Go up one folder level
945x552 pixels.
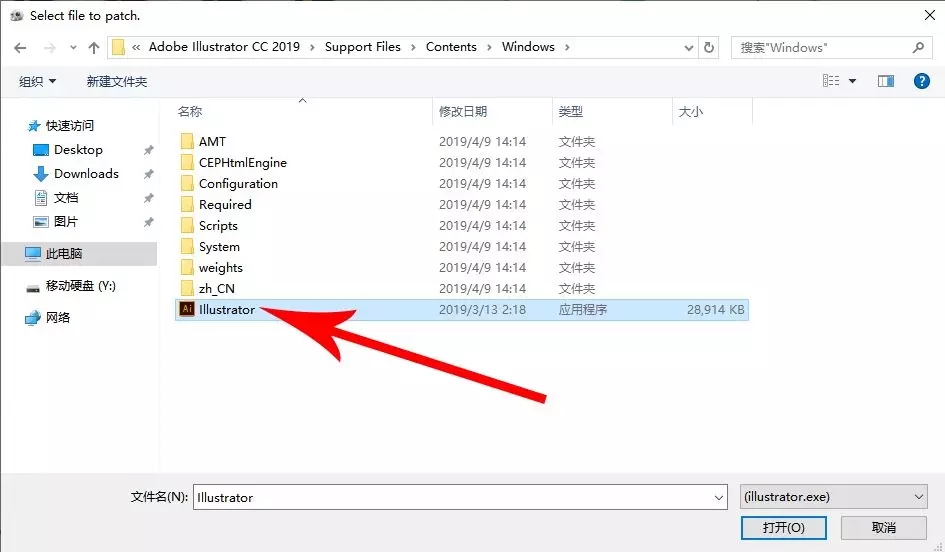93,48
